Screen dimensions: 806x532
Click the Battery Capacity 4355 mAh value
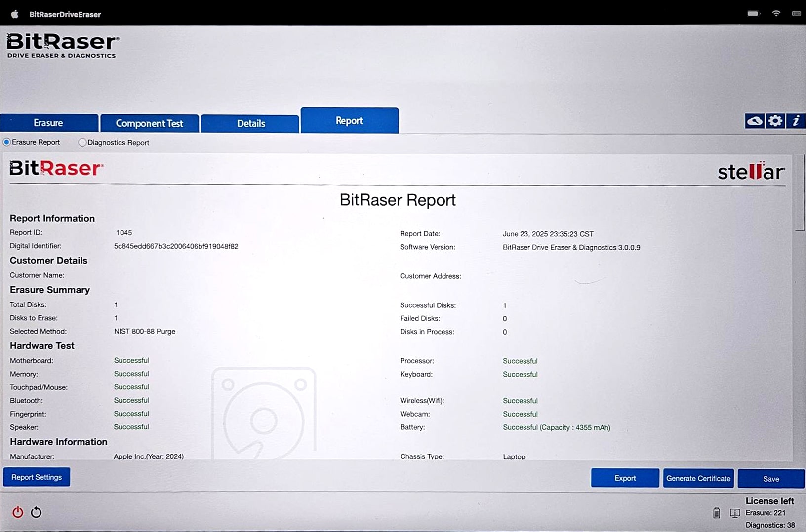pyautogui.click(x=557, y=427)
